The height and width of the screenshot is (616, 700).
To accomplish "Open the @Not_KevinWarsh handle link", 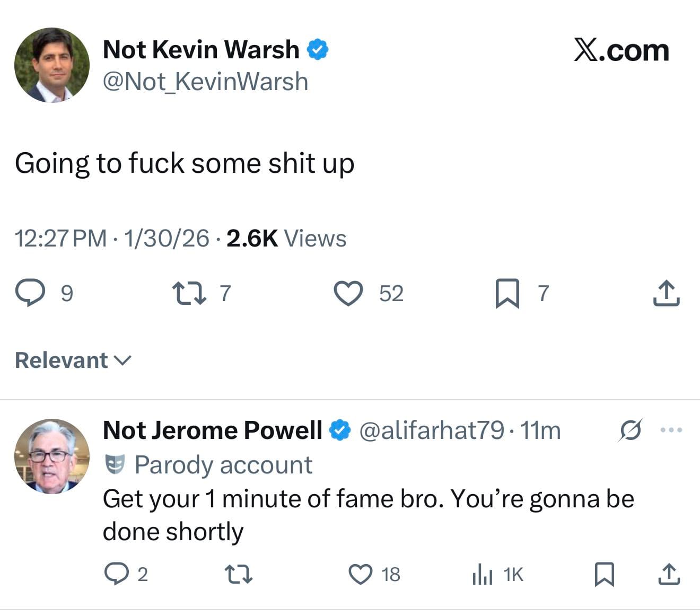I will coord(205,82).
